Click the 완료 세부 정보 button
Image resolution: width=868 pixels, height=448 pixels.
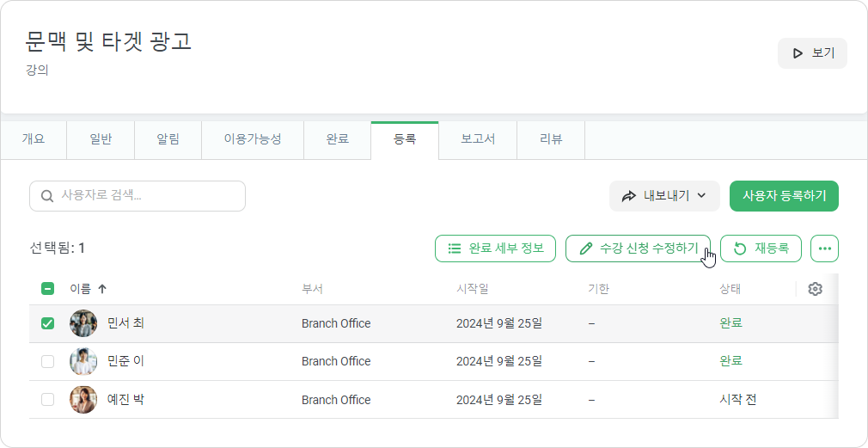click(x=495, y=249)
